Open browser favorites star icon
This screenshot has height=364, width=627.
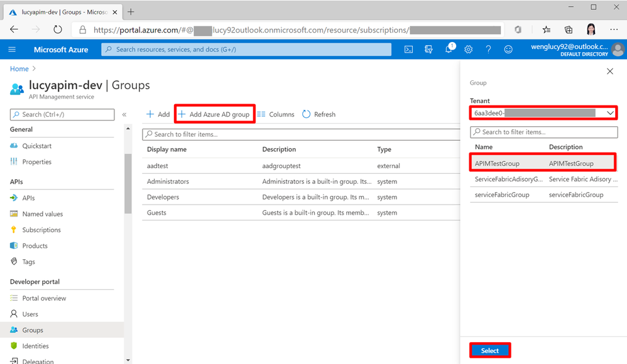(546, 29)
